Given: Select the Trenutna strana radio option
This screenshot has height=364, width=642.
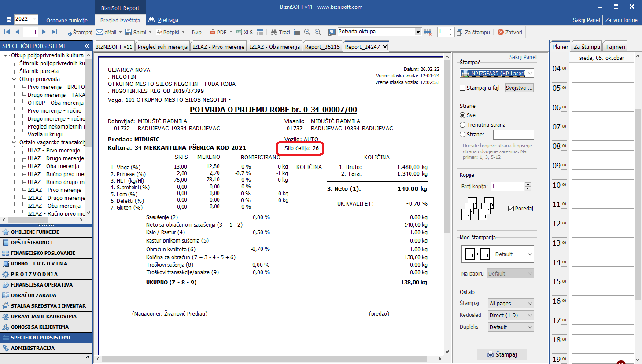Looking at the screenshot, I should click(x=463, y=125).
